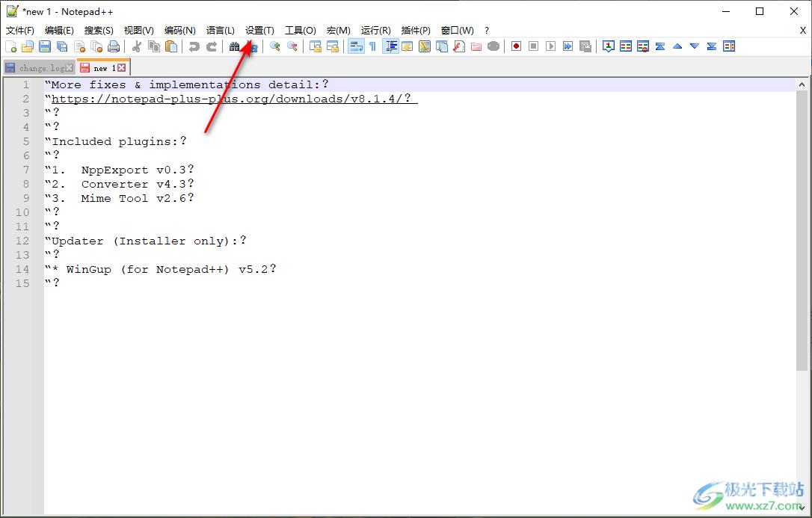Click Compare plugin Set as First icon
This screenshot has height=518, width=812.
pyautogui.click(x=609, y=46)
